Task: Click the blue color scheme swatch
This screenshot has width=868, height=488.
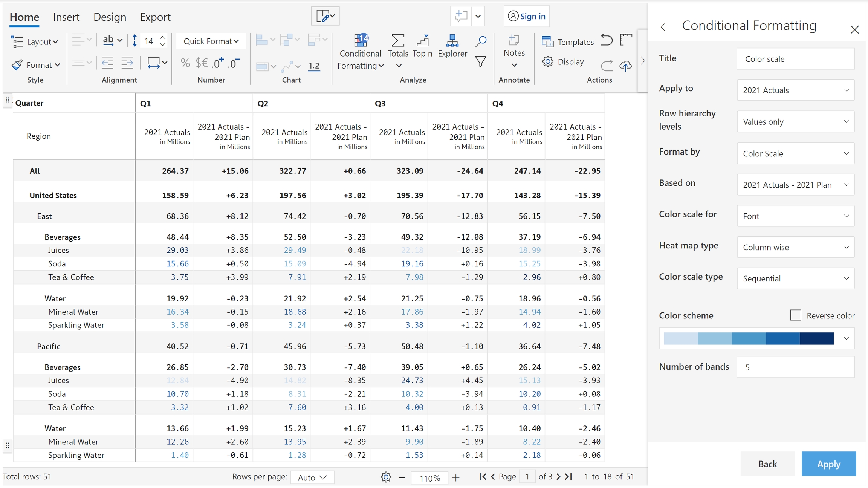Action: [749, 338]
